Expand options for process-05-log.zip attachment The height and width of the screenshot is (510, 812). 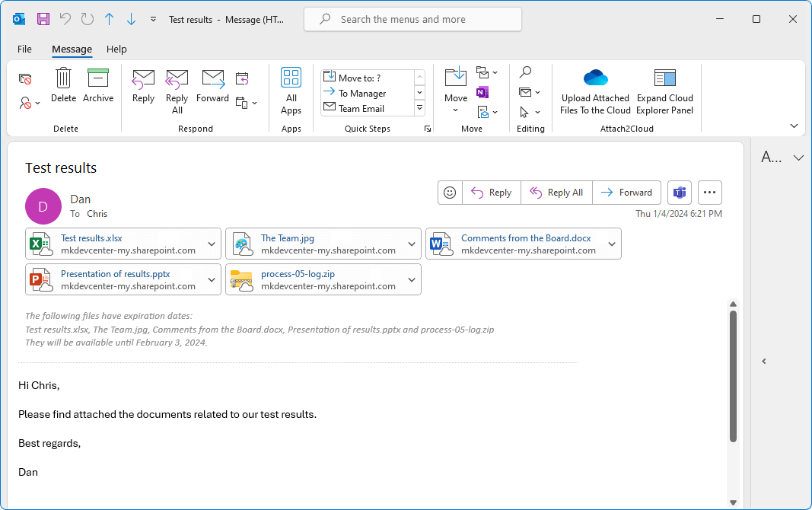[411, 279]
